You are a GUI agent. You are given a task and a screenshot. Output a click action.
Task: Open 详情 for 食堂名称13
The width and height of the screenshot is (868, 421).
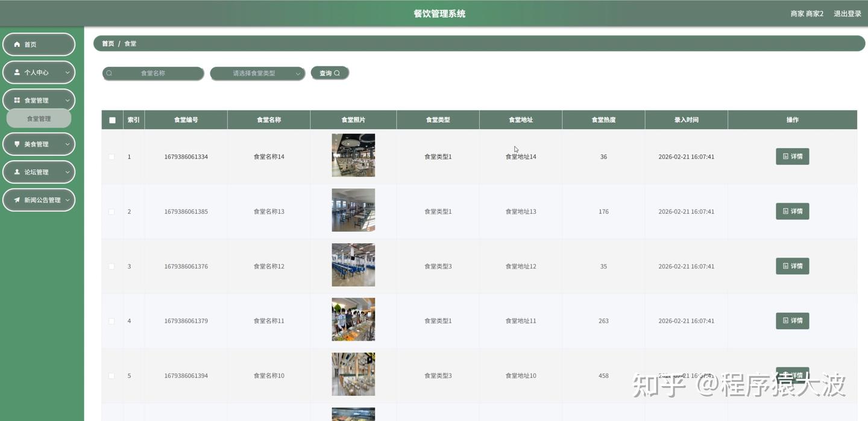(792, 211)
